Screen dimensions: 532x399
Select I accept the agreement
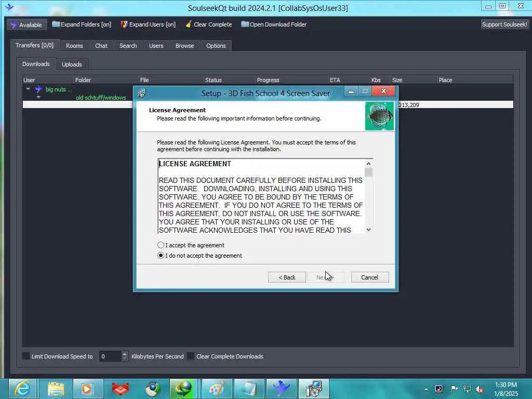(161, 245)
